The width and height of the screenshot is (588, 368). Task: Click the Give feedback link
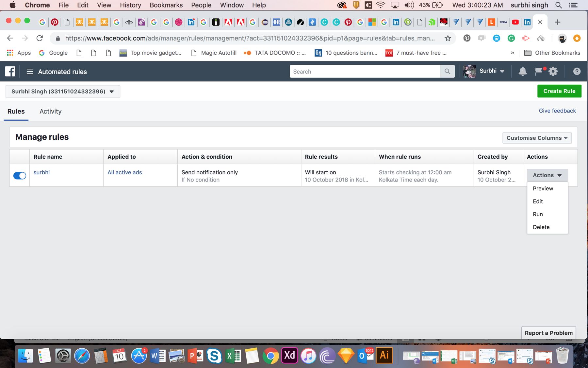(x=557, y=111)
